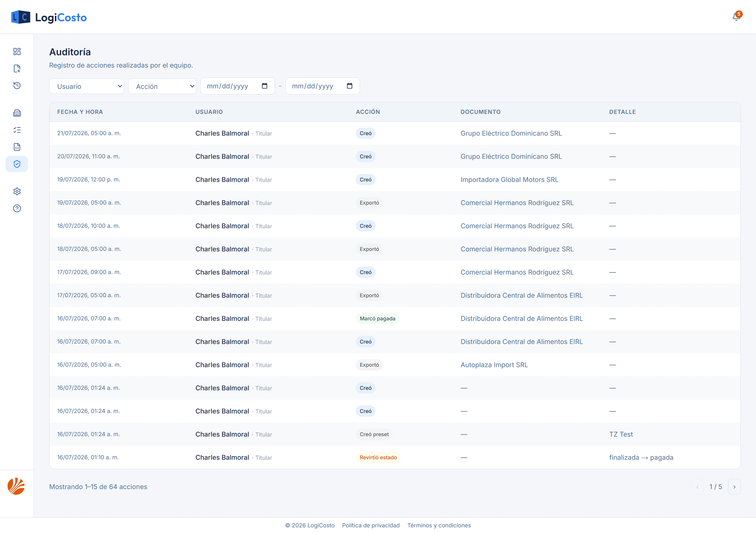Image resolution: width=756 pixels, height=533 pixels.
Task: Click the 1 / 5 page indicator
Action: pos(716,487)
